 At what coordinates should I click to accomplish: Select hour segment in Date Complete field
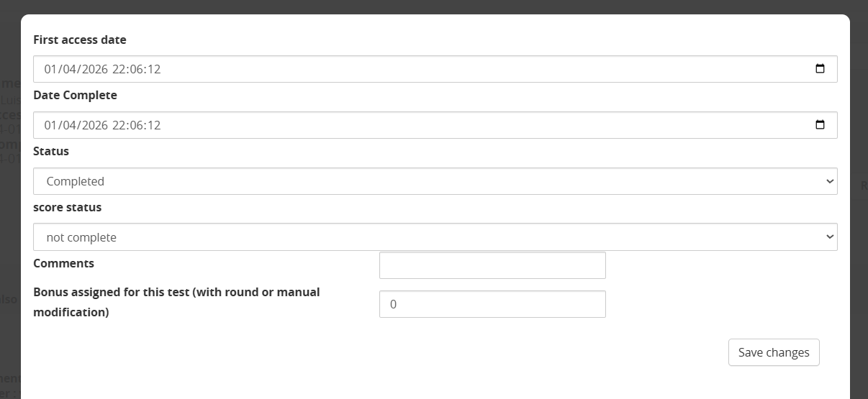(119, 125)
